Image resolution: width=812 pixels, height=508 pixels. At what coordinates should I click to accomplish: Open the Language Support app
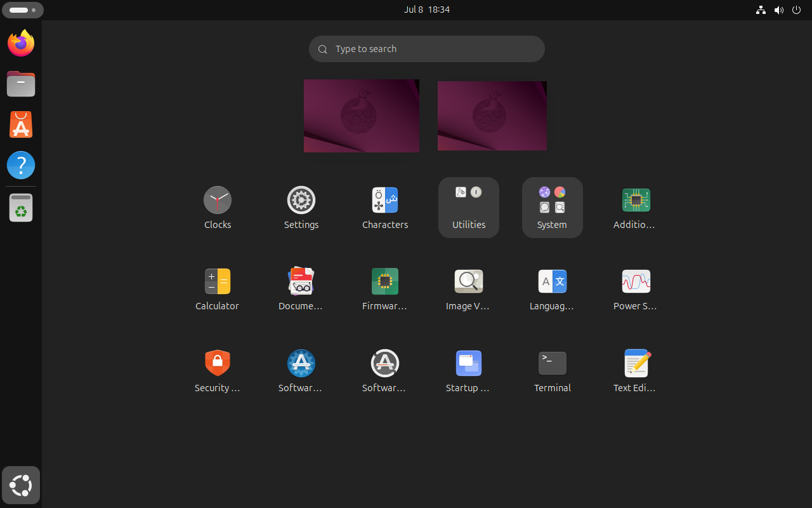coord(553,289)
